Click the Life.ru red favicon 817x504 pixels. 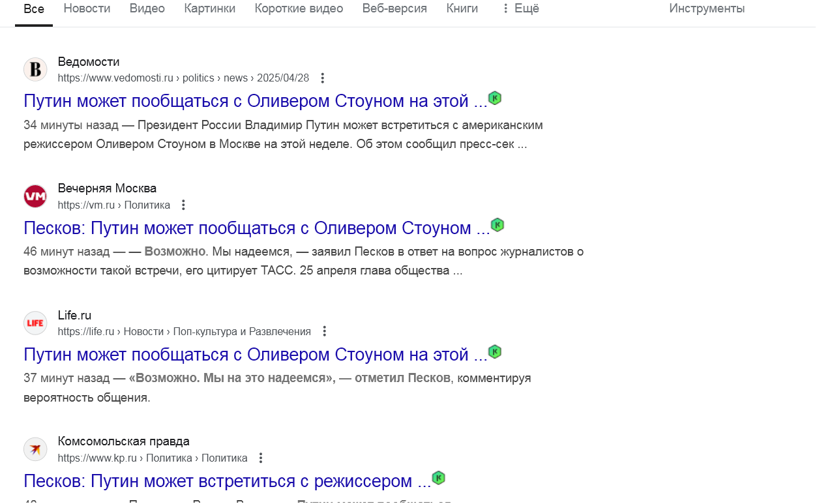35,323
